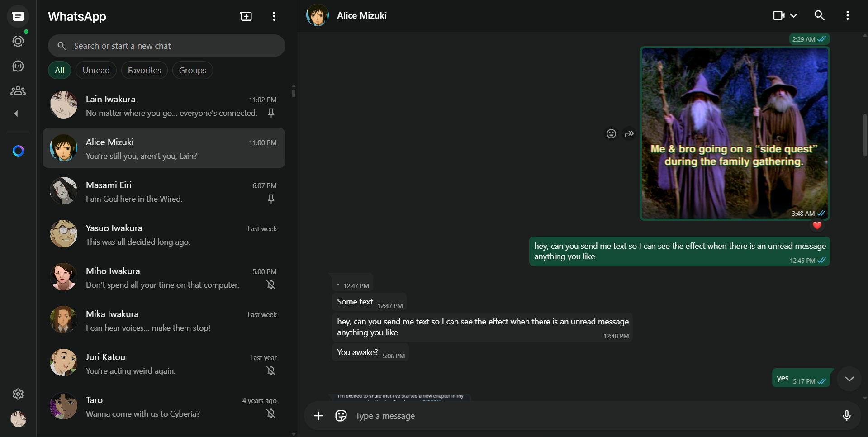Screen dimensions: 868x437
Task: Click Alice Mizuki's avatar in the chat header
Action: (318, 15)
